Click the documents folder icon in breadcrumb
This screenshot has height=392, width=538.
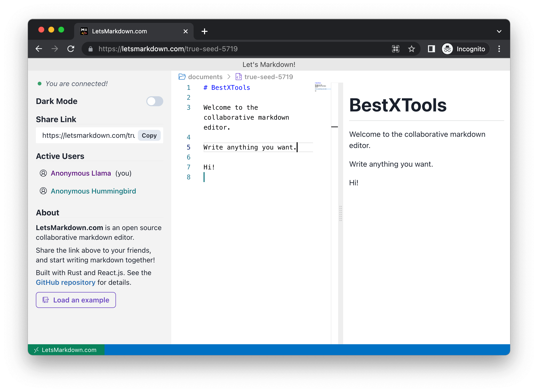point(182,77)
